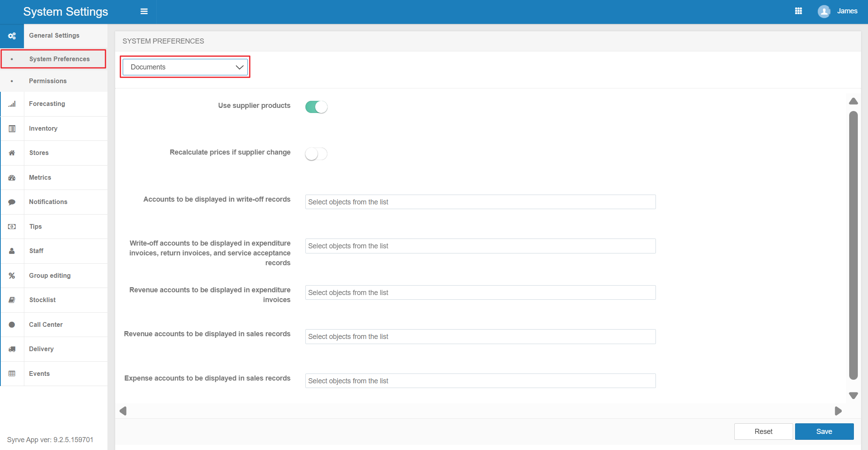Click the Reset button

coord(763,432)
